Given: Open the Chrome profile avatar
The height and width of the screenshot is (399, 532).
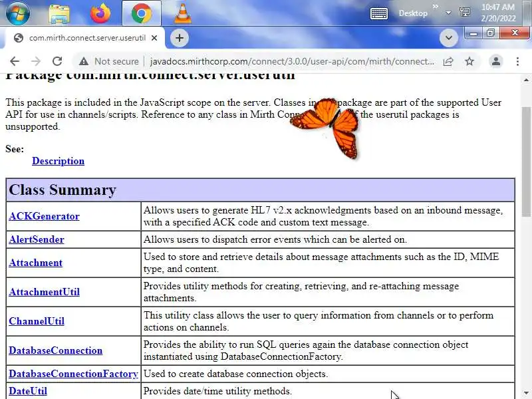Looking at the screenshot, I should coord(495,61).
